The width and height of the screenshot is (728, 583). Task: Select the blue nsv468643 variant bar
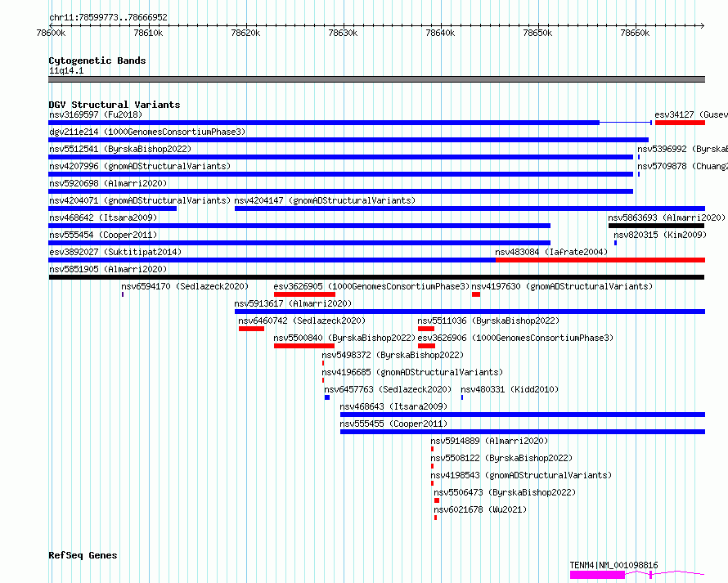tap(523, 415)
